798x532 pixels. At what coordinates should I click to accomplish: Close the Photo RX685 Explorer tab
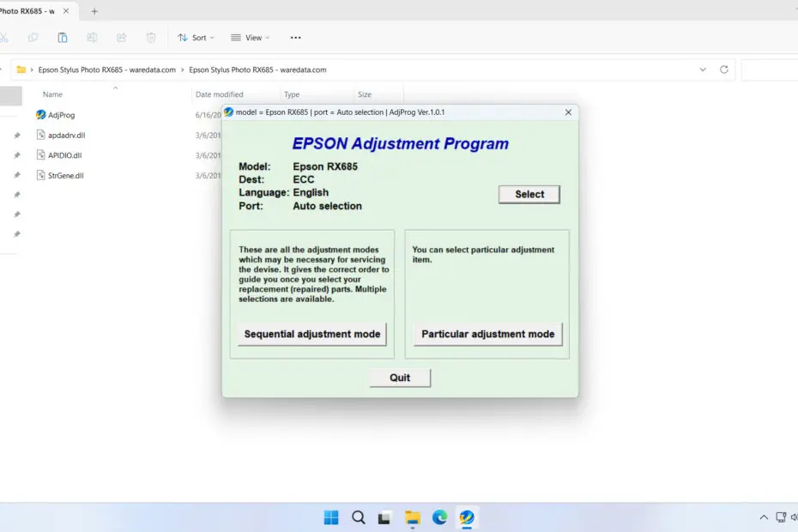click(66, 10)
